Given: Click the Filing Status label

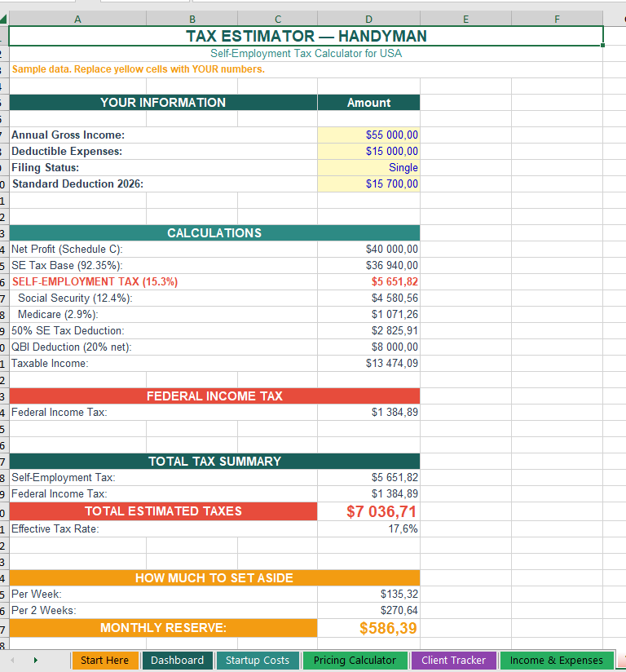Looking at the screenshot, I should 46,167.
